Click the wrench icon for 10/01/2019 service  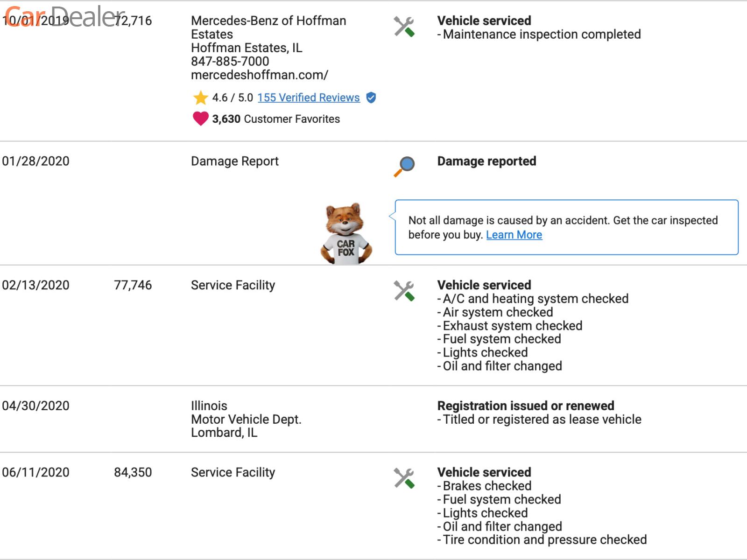(x=404, y=27)
